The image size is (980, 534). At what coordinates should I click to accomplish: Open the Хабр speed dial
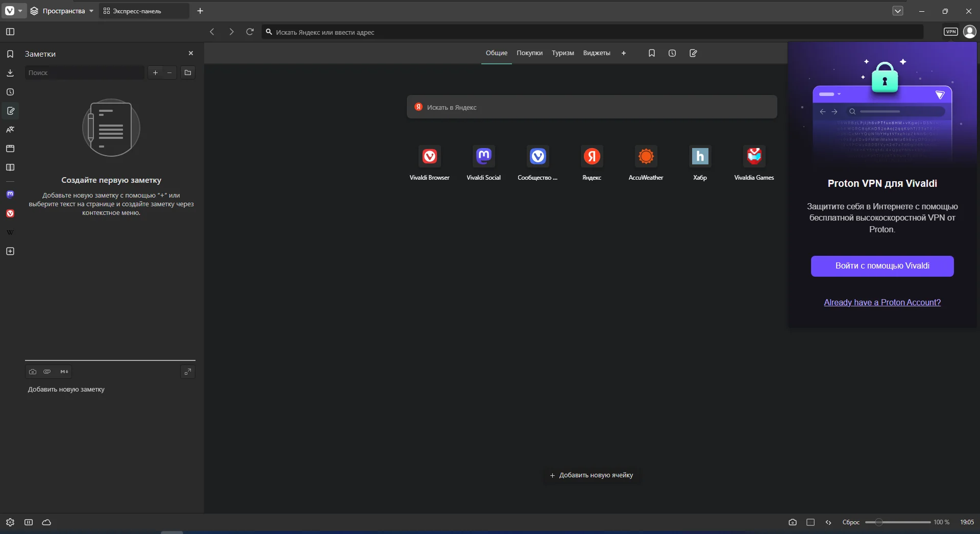click(x=700, y=163)
